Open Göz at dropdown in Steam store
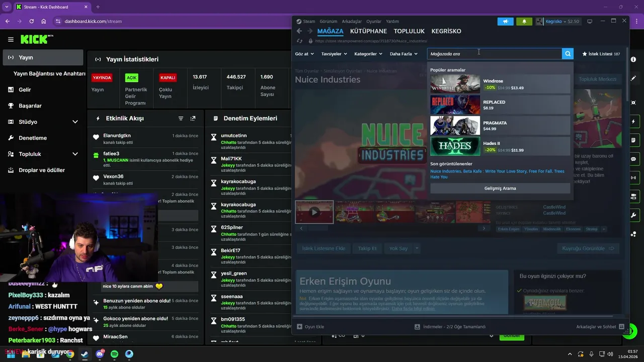Screen dimensions: 644x362 pyautogui.click(x=304, y=54)
